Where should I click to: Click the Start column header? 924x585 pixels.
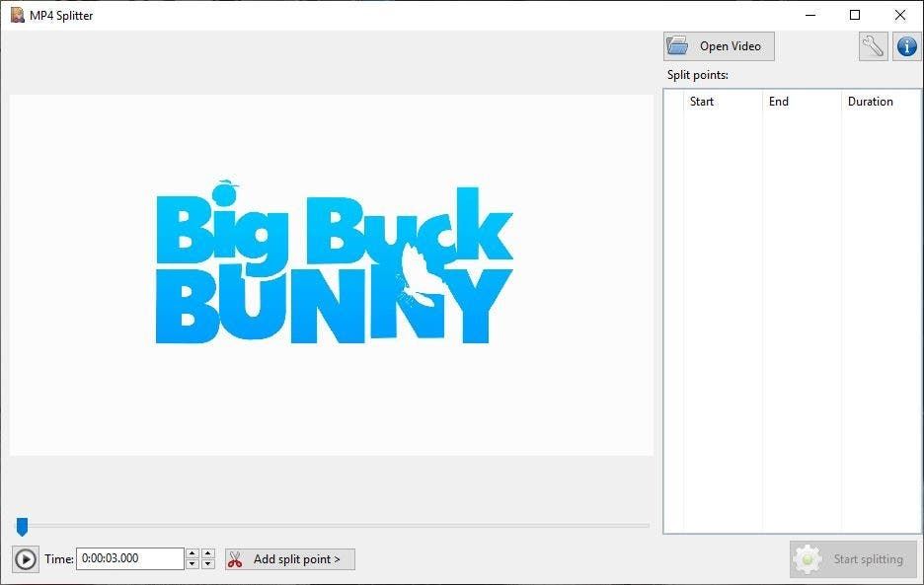[x=723, y=102]
